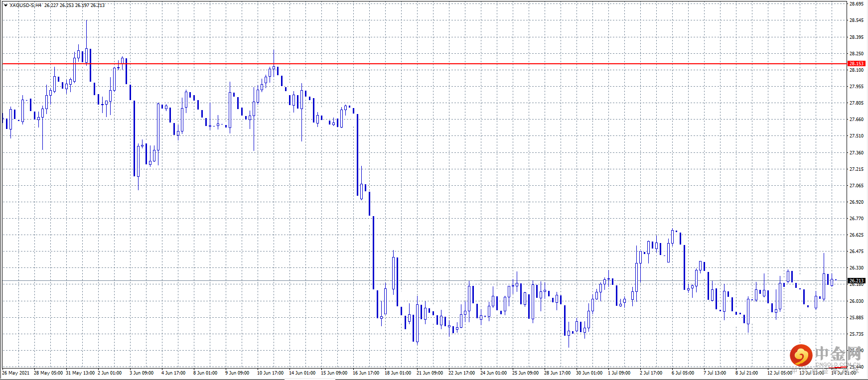Click the "26.330" price axis label
The width and height of the screenshot is (868, 380).
coord(857,268)
